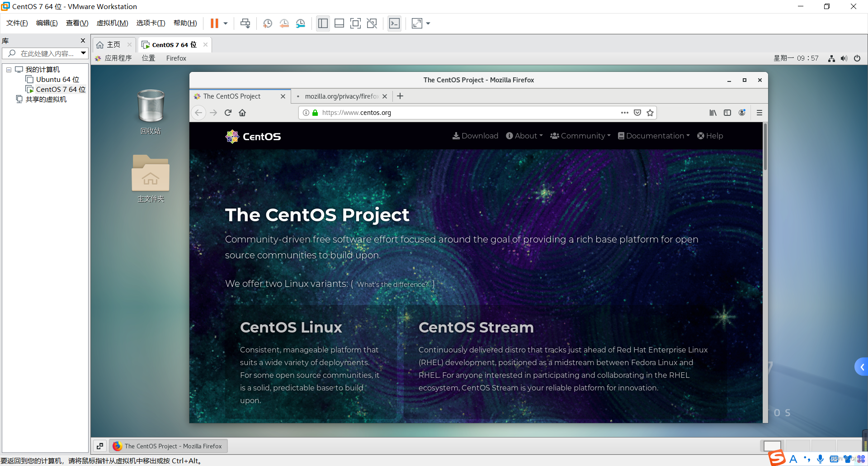Screen dimensions: 868x466
Task: Click the GNOME network status icon
Action: tap(831, 58)
